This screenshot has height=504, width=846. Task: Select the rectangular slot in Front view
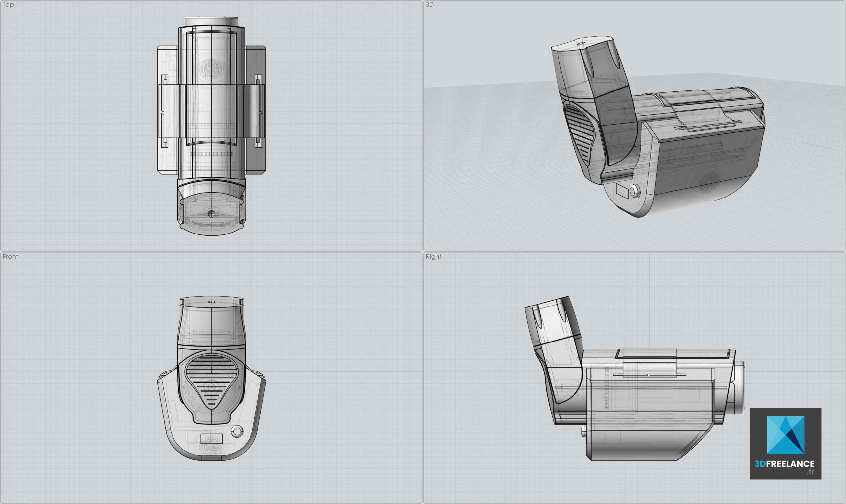coord(211,439)
